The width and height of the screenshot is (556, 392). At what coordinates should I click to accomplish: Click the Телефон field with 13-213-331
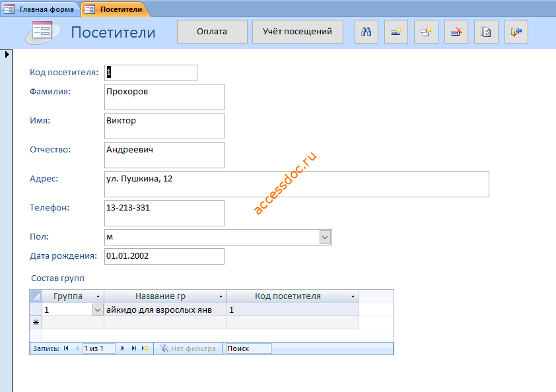(x=164, y=213)
